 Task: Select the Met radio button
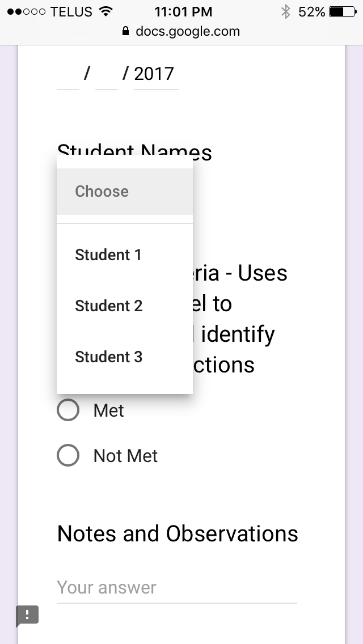(x=68, y=410)
